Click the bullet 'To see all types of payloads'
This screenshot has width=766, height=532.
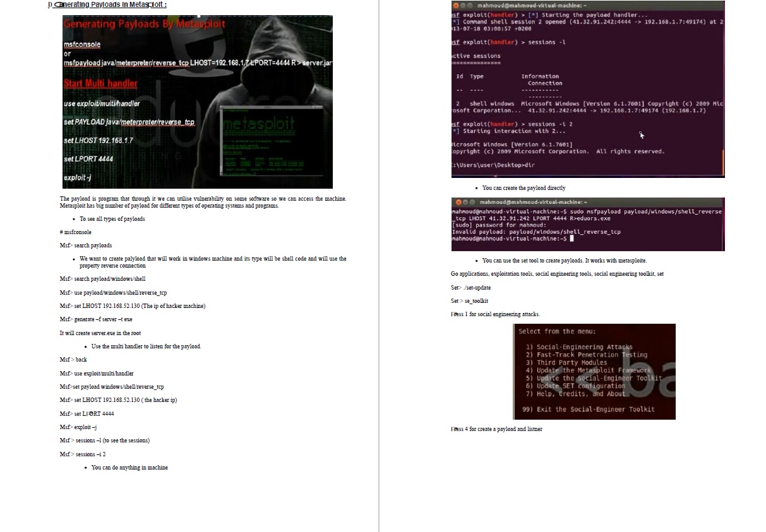click(x=112, y=219)
